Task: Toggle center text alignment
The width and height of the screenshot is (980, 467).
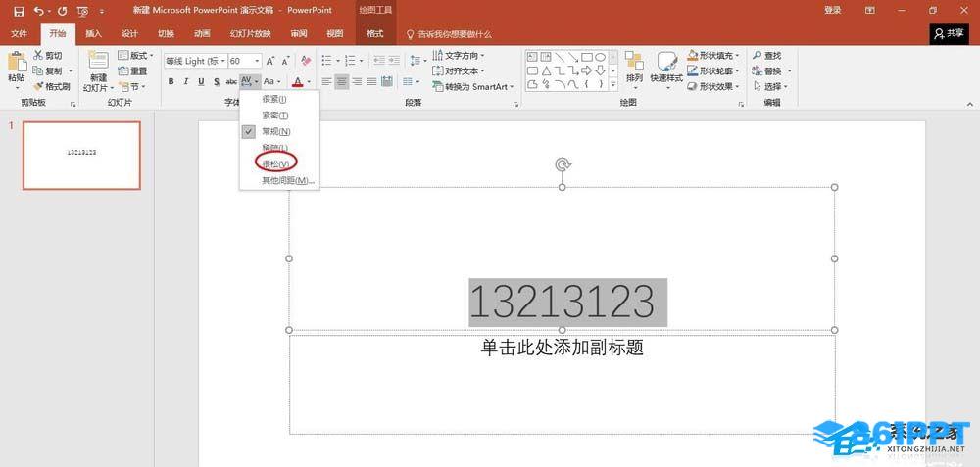Action: [341, 82]
